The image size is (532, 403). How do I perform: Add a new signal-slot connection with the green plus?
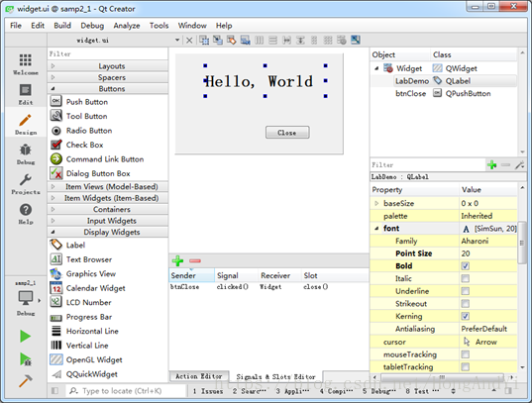[x=177, y=260]
